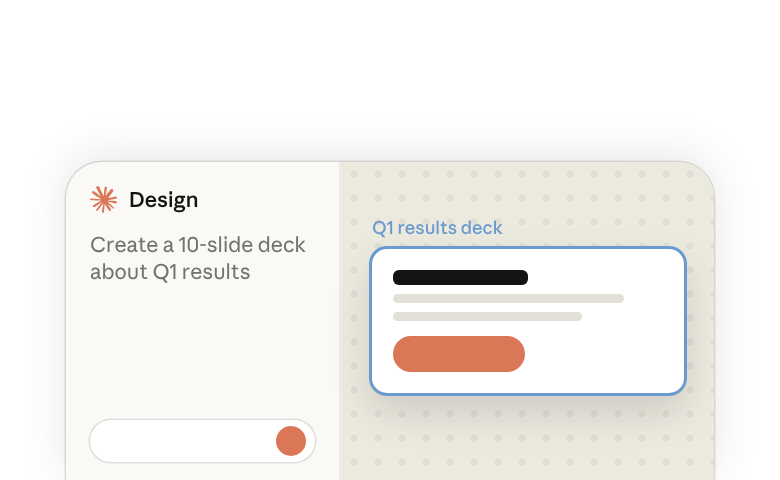
Task: Click the "Create a 10-slide deck" prompt text
Action: coord(197,245)
